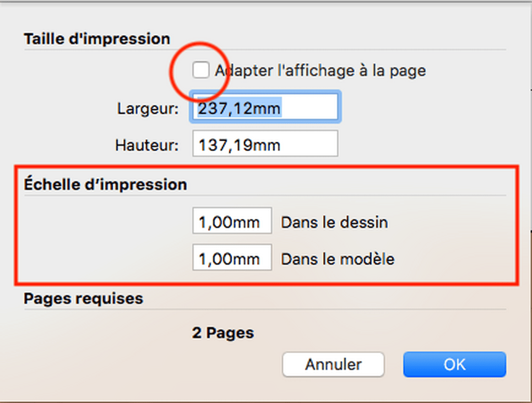
Task: Click the 'Dans le dessin' label text
Action: point(335,223)
